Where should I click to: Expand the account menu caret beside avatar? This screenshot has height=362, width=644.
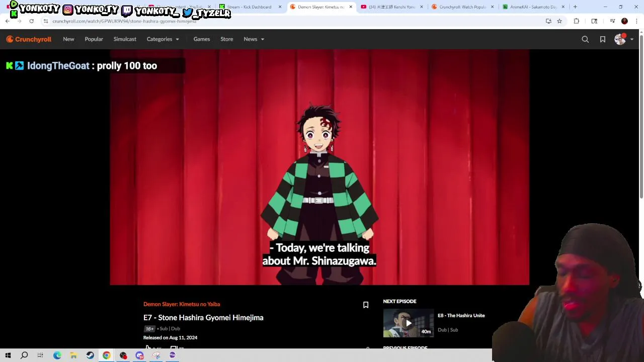point(632,39)
